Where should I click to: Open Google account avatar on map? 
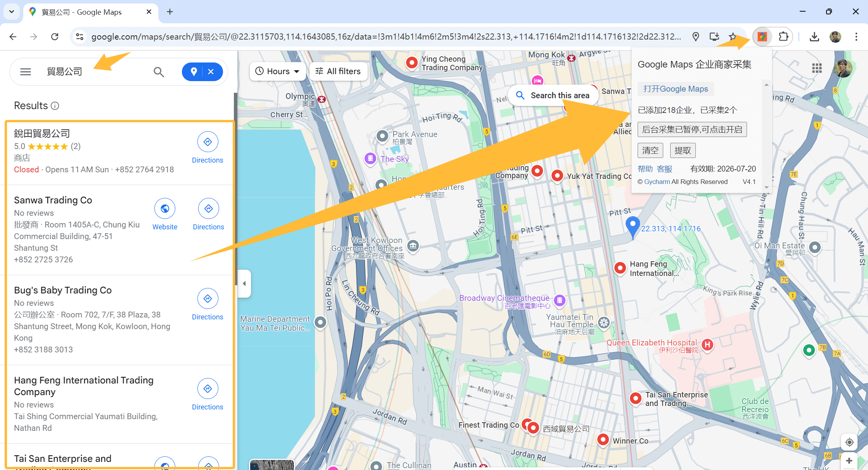pos(843,69)
